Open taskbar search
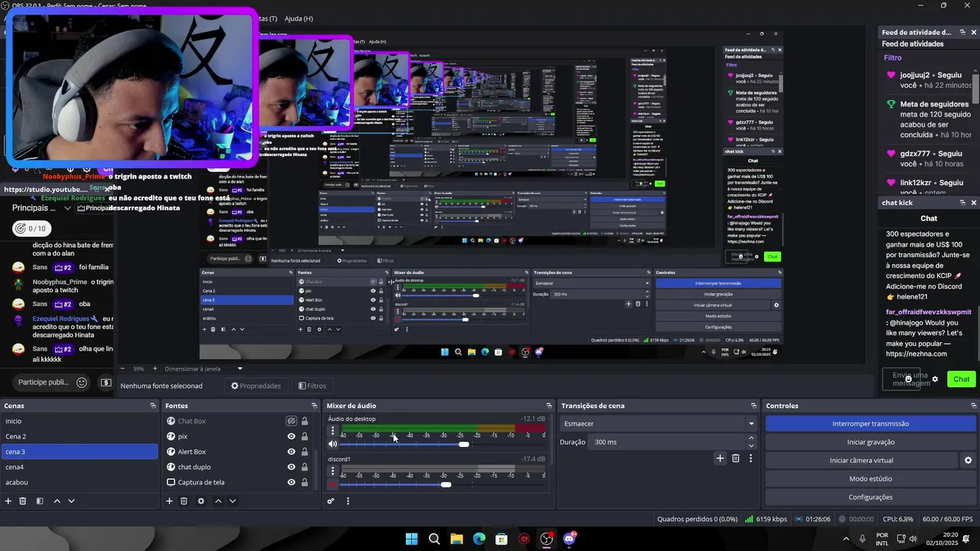The image size is (980, 551). coord(434,539)
